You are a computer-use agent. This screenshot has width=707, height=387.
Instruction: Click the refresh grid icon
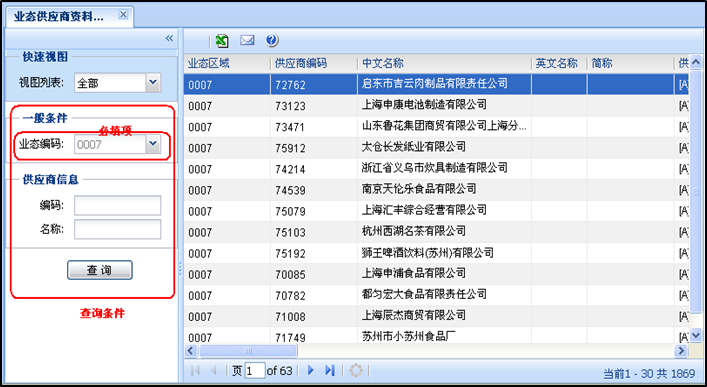tap(356, 371)
